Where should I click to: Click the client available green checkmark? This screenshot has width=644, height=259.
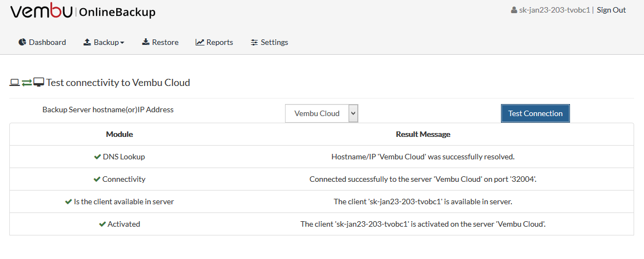[69, 202]
